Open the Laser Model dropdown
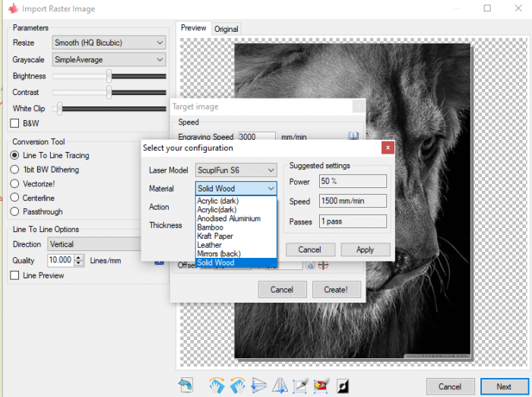 point(236,170)
